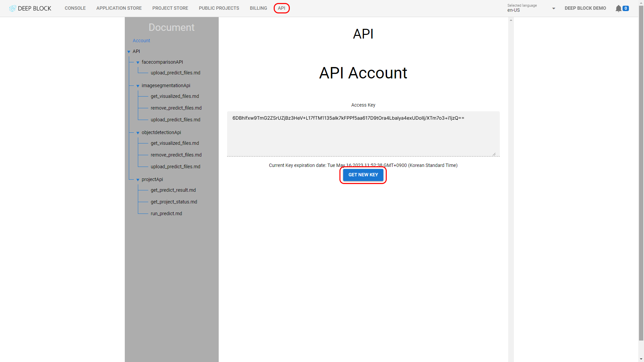Open upload_predict_files.md under facecomparisonAPI
This screenshot has width=644, height=362.
click(175, 73)
